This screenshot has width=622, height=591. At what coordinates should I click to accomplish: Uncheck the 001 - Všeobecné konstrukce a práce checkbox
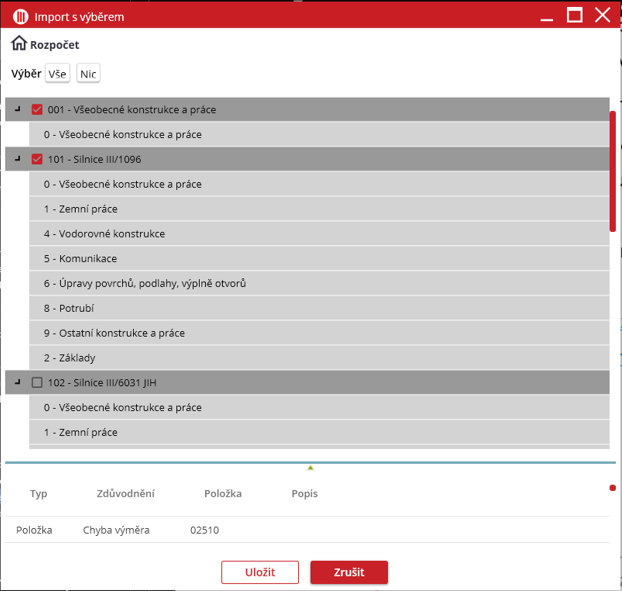click(x=37, y=110)
